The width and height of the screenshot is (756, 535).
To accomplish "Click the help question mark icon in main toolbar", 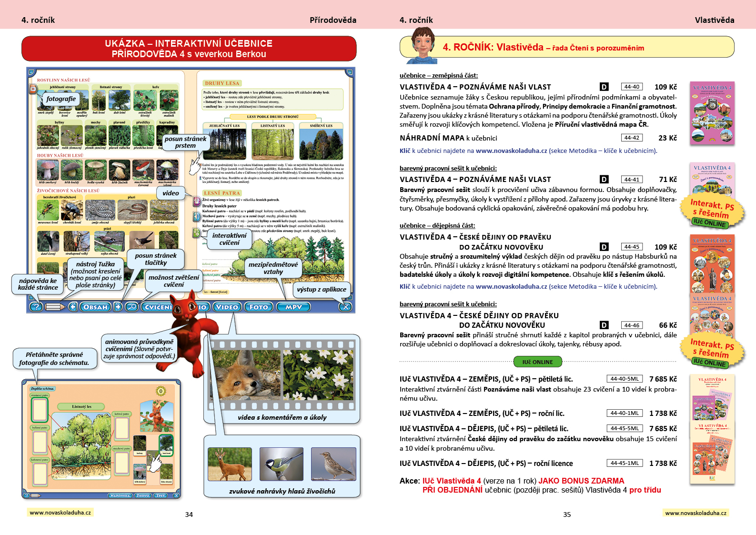I will [36, 307].
